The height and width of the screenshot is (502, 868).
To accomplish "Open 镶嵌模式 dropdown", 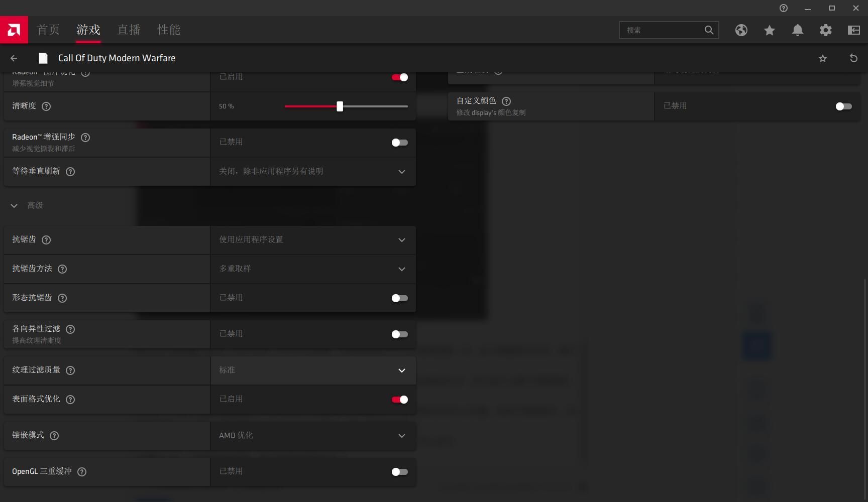I will point(313,436).
